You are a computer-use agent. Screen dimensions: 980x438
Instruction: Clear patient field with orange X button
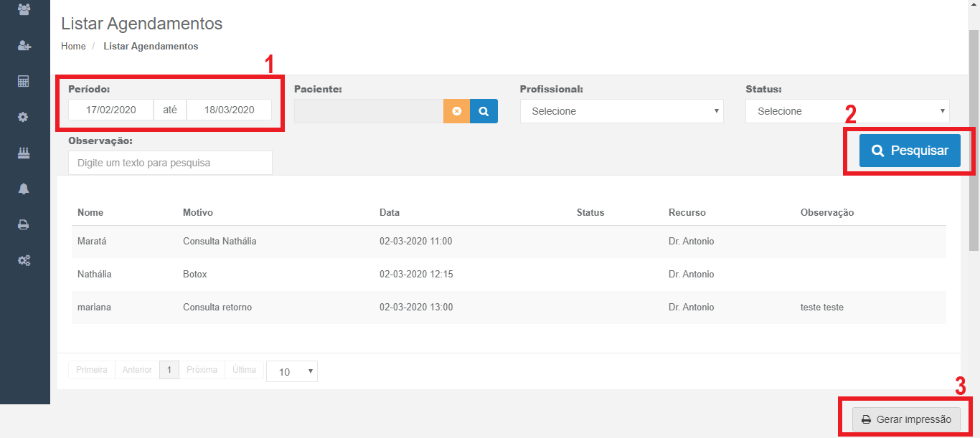click(x=456, y=111)
